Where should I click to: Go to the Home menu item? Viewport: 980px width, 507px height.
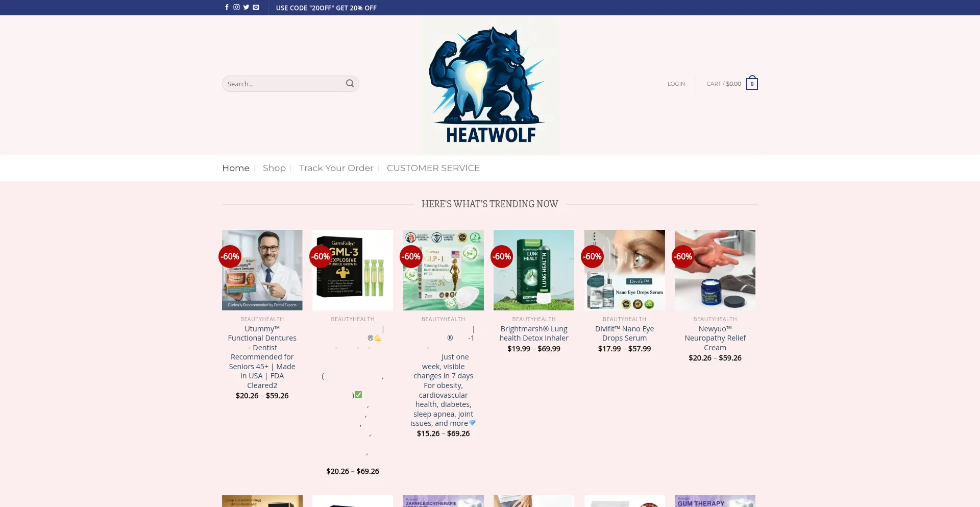click(x=235, y=168)
